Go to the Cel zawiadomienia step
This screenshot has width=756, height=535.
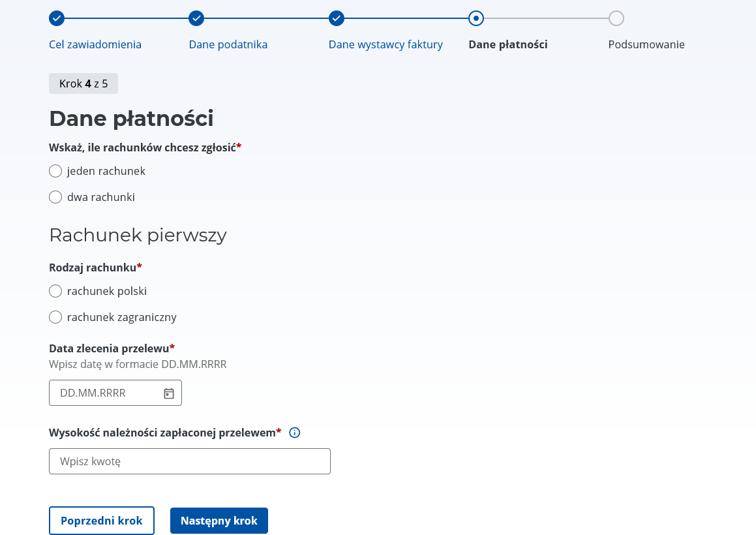coord(95,44)
